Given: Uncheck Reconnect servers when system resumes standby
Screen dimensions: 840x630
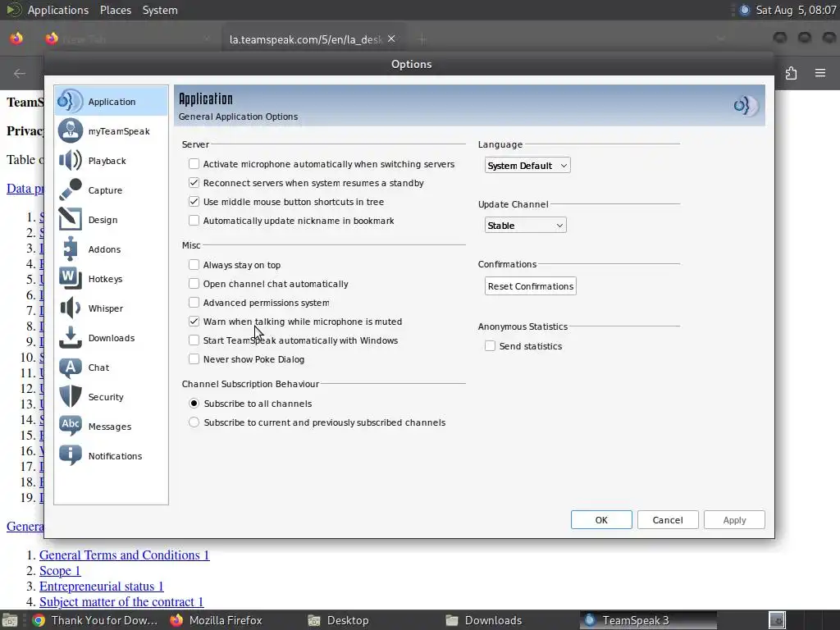Looking at the screenshot, I should (194, 183).
